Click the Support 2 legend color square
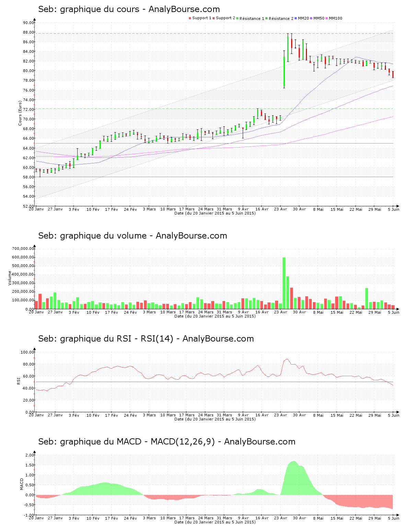 tap(214, 18)
